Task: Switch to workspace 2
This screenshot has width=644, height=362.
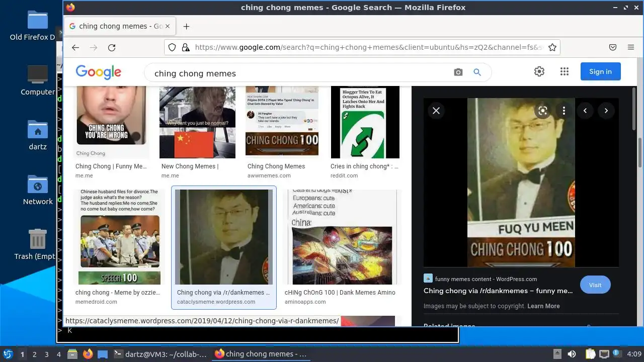Action: [34, 354]
